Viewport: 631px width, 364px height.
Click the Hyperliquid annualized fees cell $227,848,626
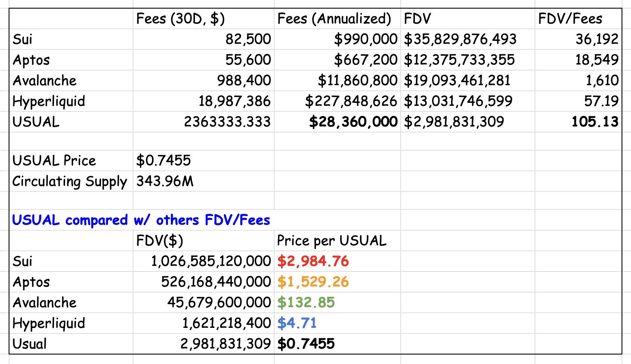pyautogui.click(x=350, y=102)
